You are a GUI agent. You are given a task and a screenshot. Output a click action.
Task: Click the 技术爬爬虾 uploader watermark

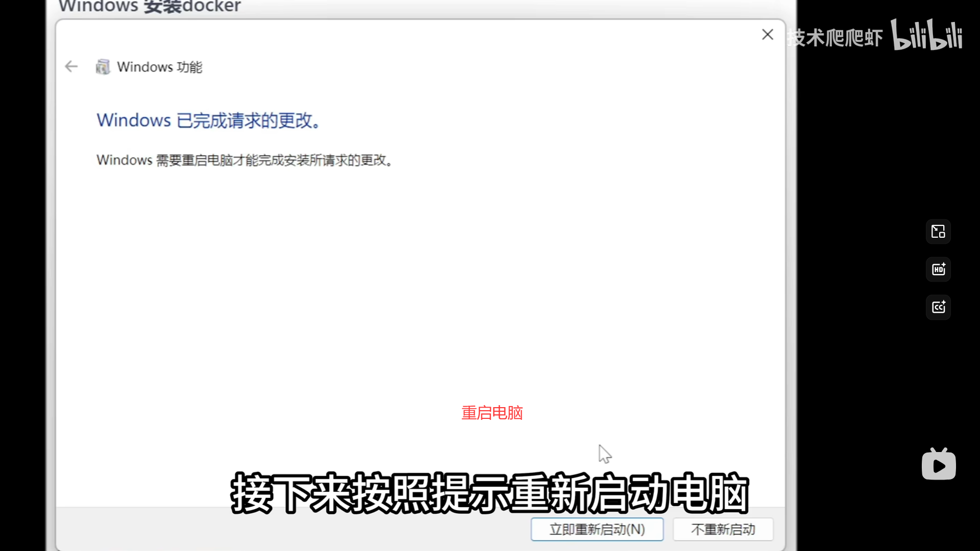[835, 38]
